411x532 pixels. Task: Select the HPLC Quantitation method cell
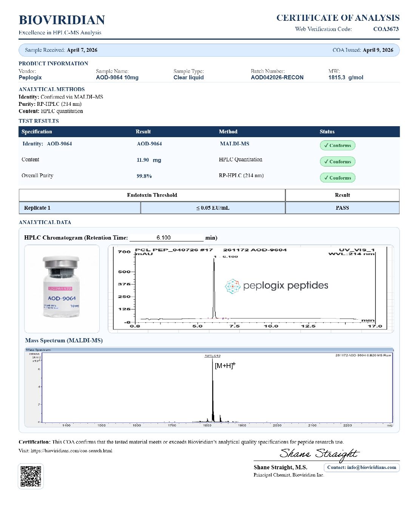pos(241,159)
